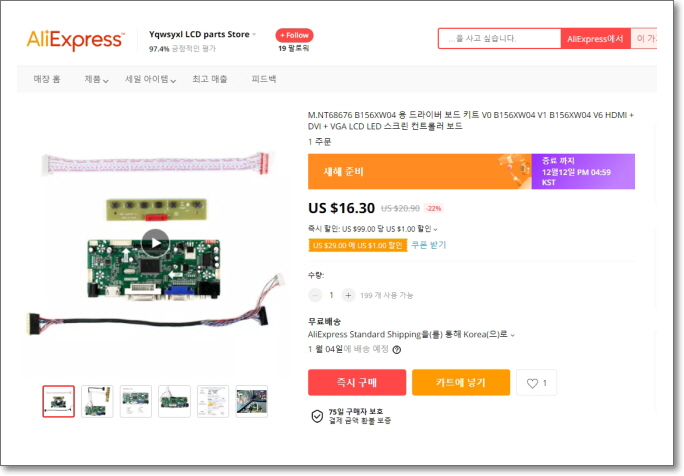Go to the 매장 홈 tab
The height and width of the screenshot is (476, 684).
click(x=47, y=79)
